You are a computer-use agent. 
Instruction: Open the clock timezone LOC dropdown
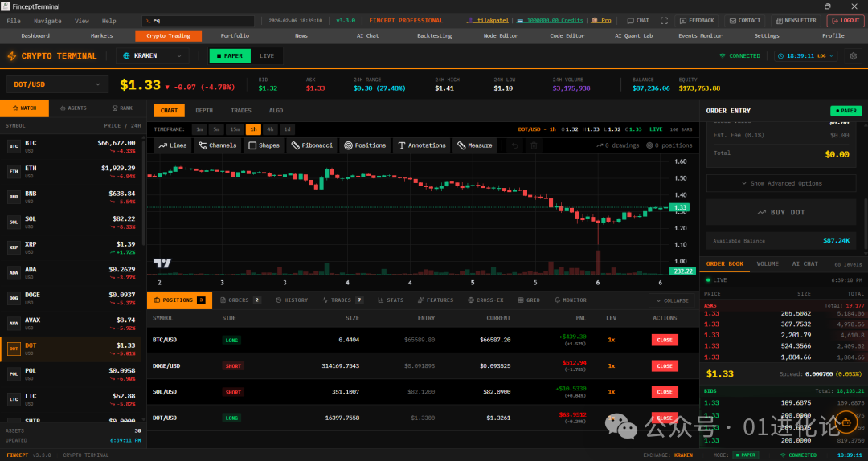(x=805, y=56)
